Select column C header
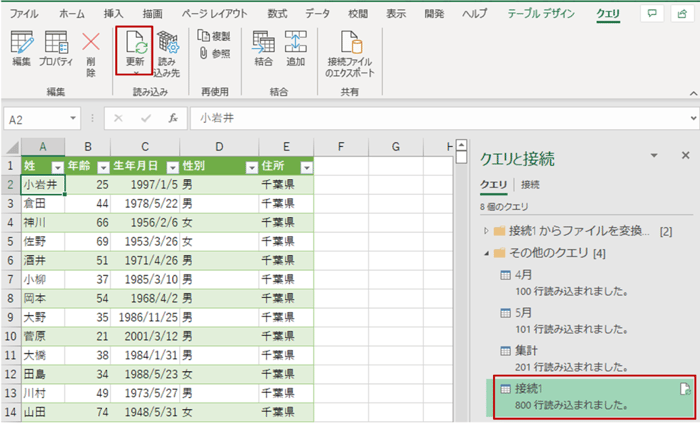Viewport: 700px width, 423px height. [145, 147]
